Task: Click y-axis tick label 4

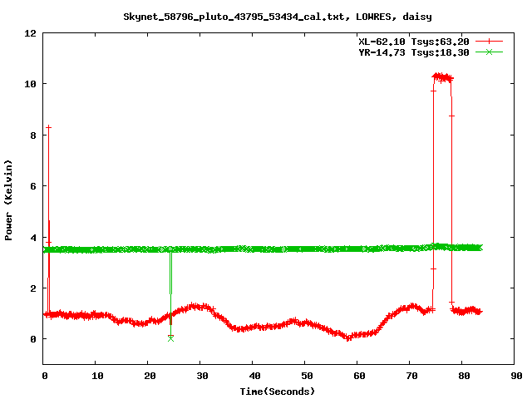Action: (x=33, y=238)
